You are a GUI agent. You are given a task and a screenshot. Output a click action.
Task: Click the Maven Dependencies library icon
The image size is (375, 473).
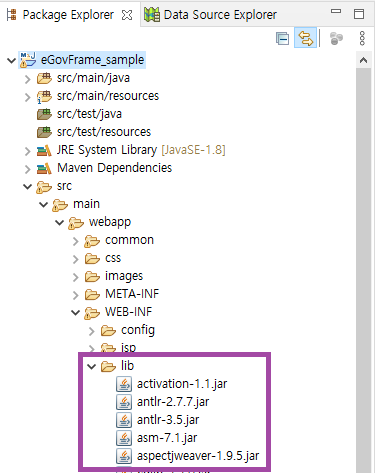[44, 168]
